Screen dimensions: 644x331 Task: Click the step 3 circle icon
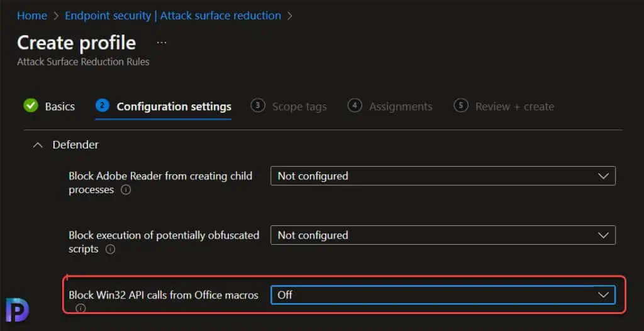tap(257, 105)
